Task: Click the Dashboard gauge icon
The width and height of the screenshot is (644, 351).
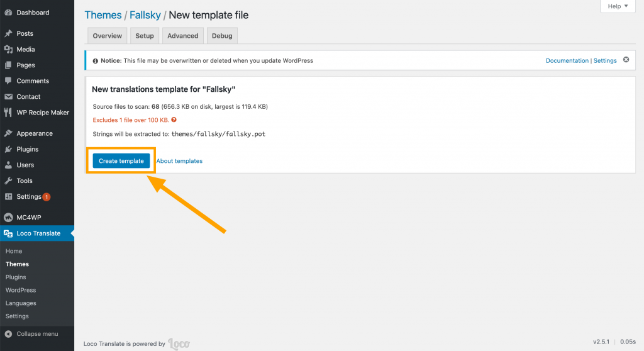Action: 8,13
